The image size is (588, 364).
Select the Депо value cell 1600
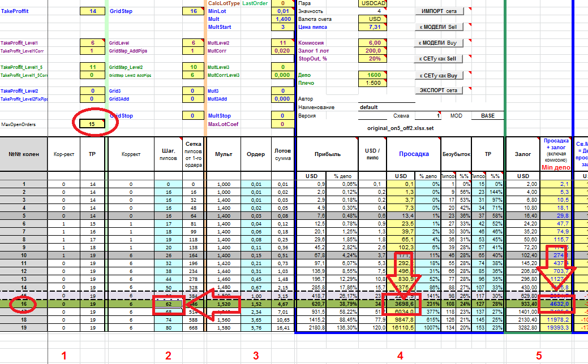click(373, 75)
